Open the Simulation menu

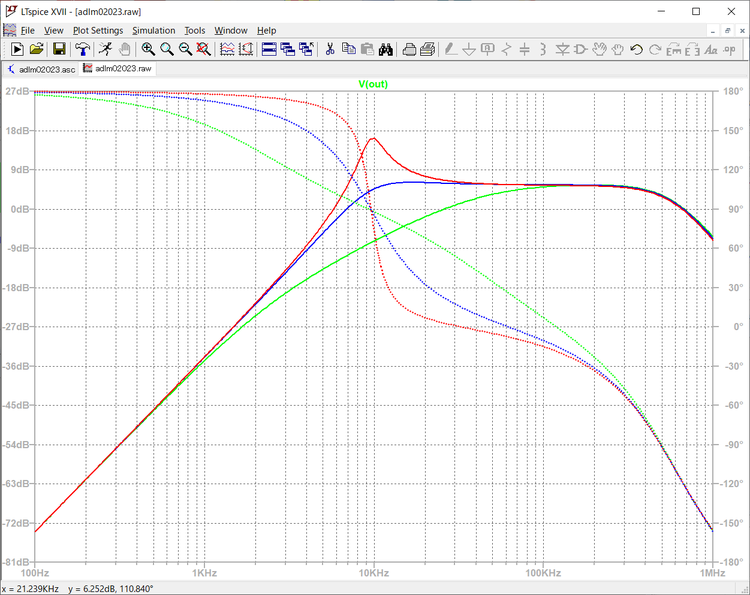pyautogui.click(x=153, y=30)
